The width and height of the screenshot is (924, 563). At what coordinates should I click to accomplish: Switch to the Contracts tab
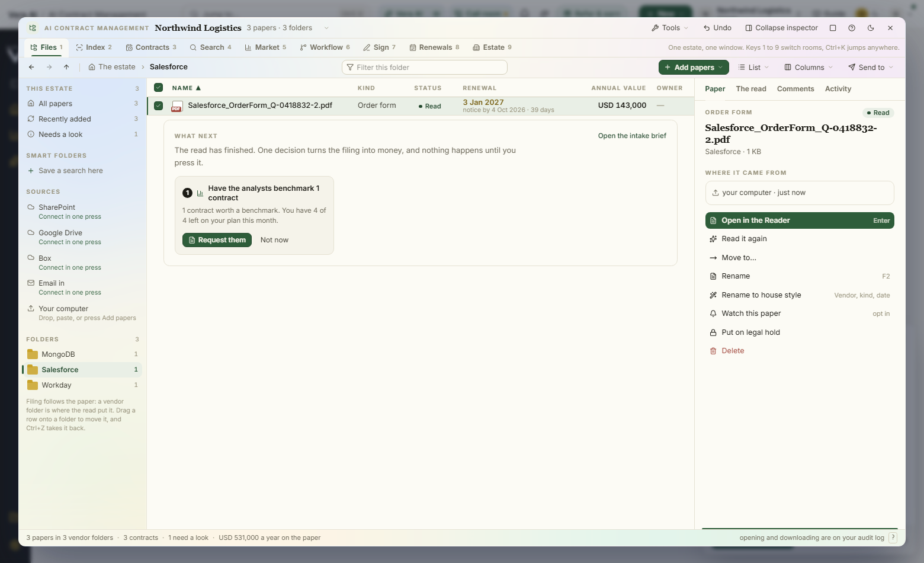tap(151, 47)
